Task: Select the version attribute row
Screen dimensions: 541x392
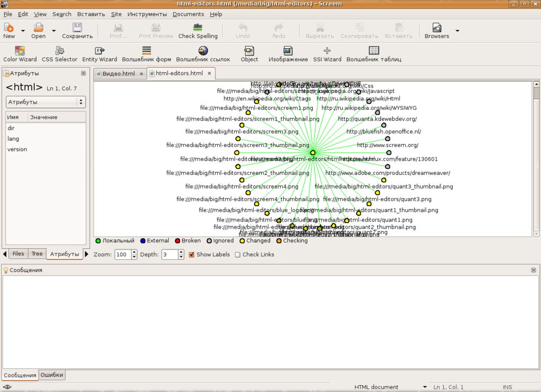Action: 45,150
